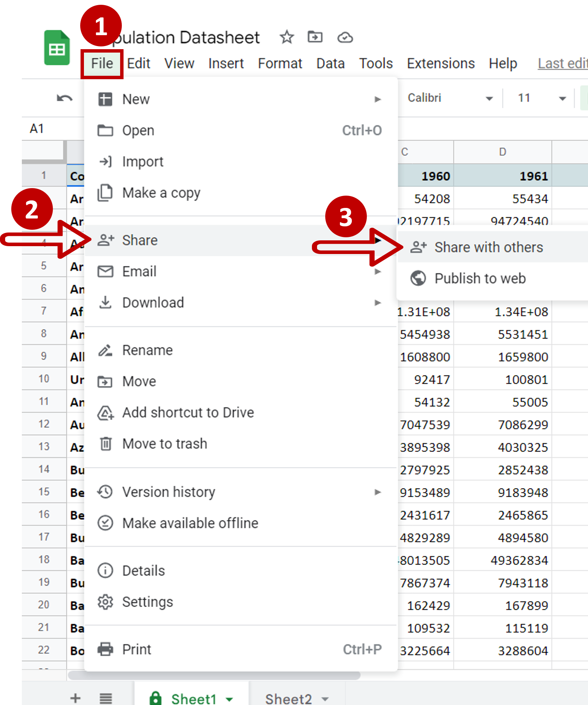Add a new sheet with plus icon
588x705 pixels.
click(x=75, y=698)
